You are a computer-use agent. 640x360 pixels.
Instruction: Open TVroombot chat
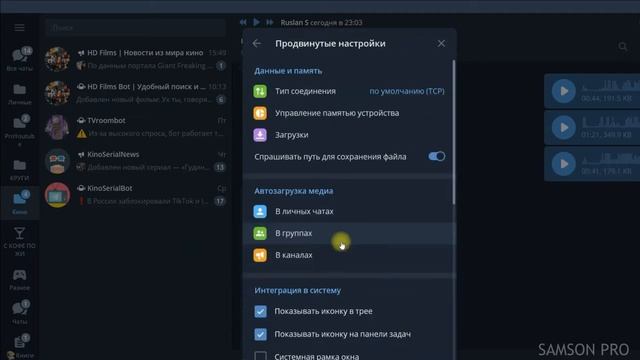click(x=136, y=127)
